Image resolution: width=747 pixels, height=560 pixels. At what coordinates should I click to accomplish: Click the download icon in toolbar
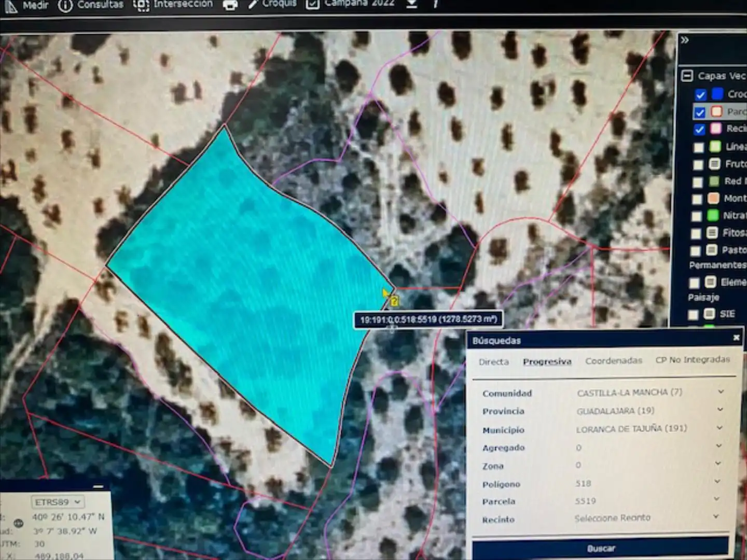(412, 4)
